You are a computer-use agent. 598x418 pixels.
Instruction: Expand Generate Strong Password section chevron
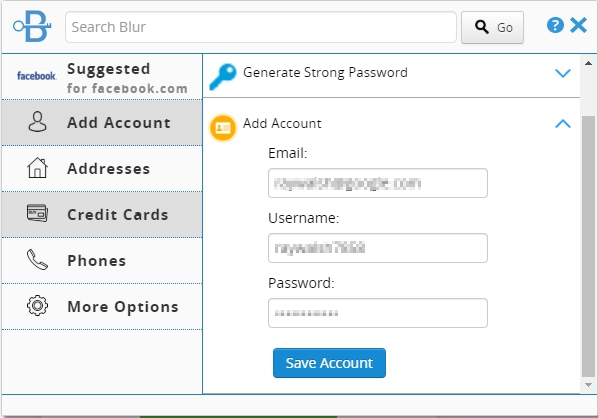click(563, 73)
